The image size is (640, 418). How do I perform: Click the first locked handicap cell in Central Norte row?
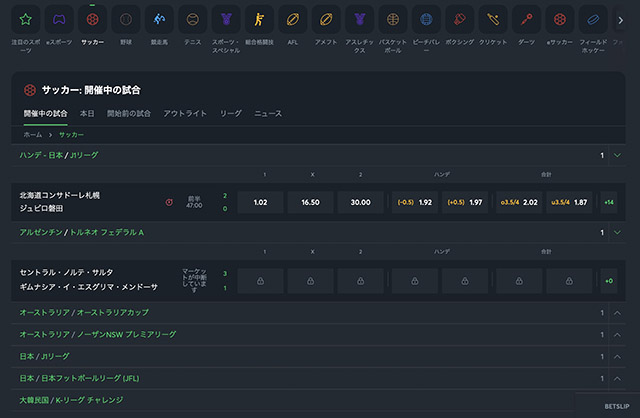(415, 281)
